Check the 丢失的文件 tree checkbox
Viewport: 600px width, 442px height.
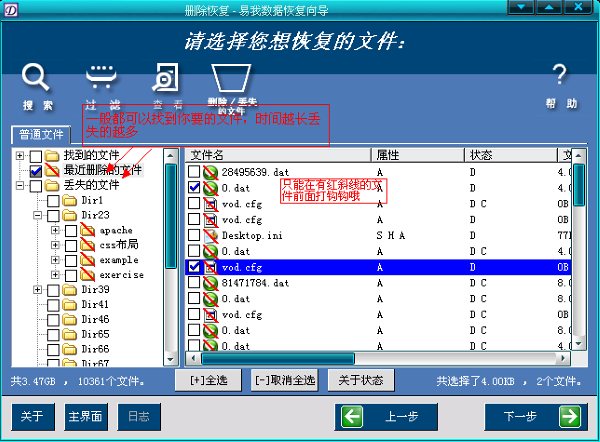(36, 186)
